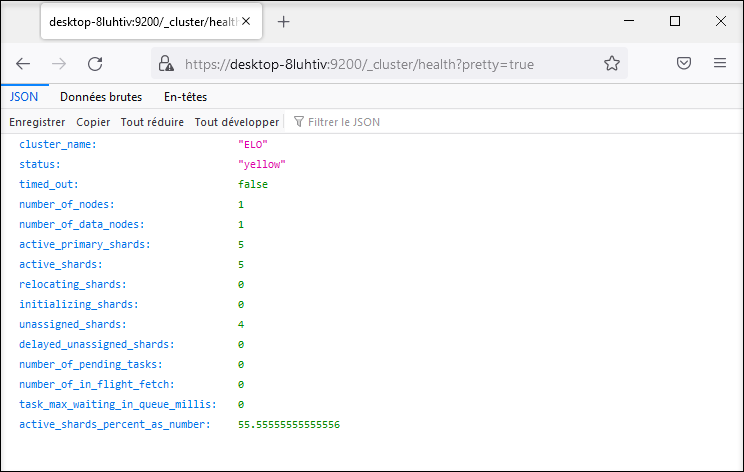Click Copier to copy the JSON
The height and width of the screenshot is (472, 744).
[93, 122]
